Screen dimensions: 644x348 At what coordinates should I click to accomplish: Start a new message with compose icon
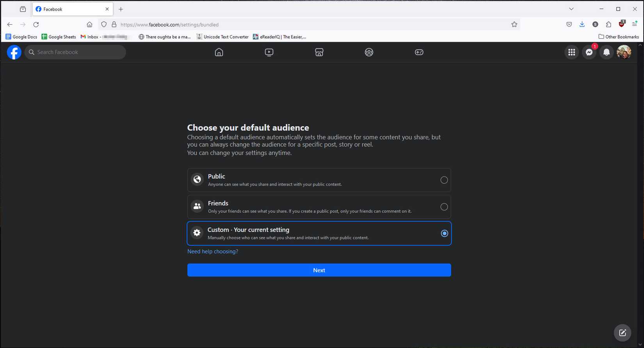pos(622,333)
